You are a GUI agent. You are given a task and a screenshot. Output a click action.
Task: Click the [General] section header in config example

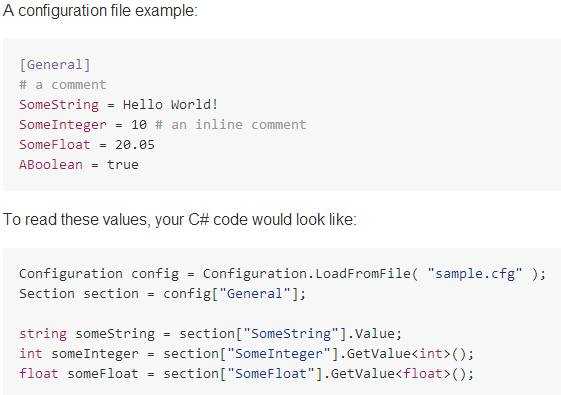[x=55, y=65]
